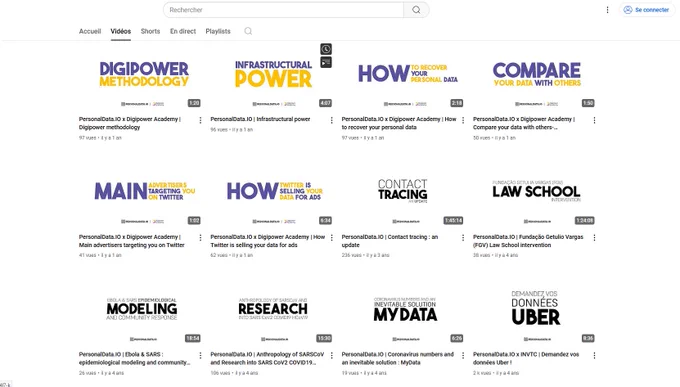Open options for How Twitter is selling data

(331, 238)
